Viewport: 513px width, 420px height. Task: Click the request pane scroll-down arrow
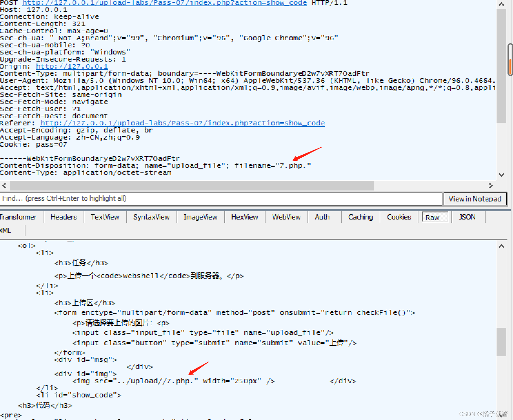[501, 175]
